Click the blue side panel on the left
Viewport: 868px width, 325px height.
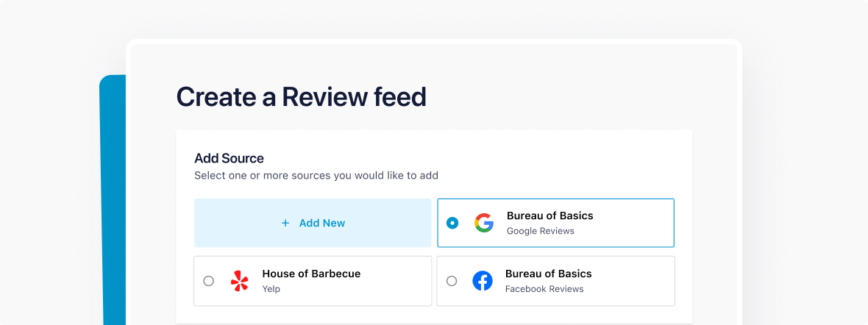pyautogui.click(x=113, y=199)
